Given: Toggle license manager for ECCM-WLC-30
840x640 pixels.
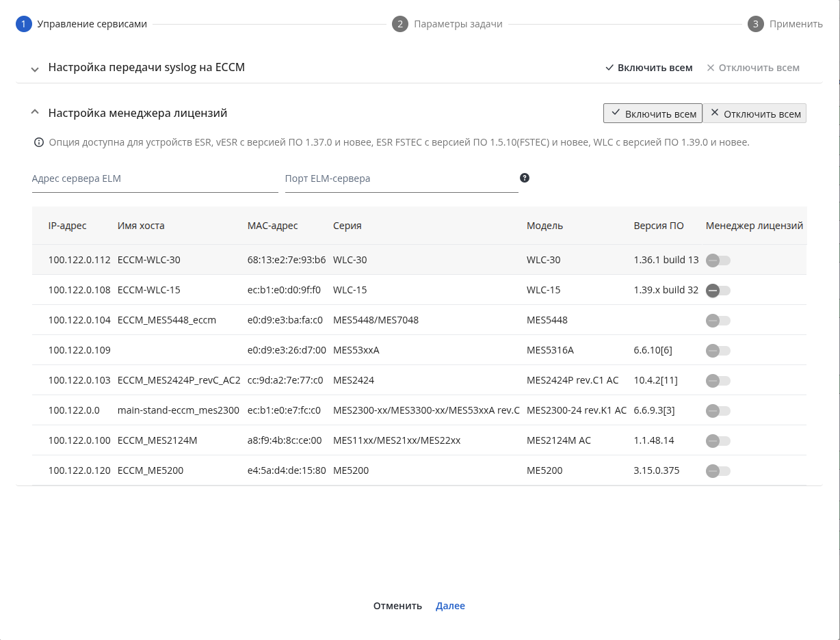Looking at the screenshot, I should (718, 261).
